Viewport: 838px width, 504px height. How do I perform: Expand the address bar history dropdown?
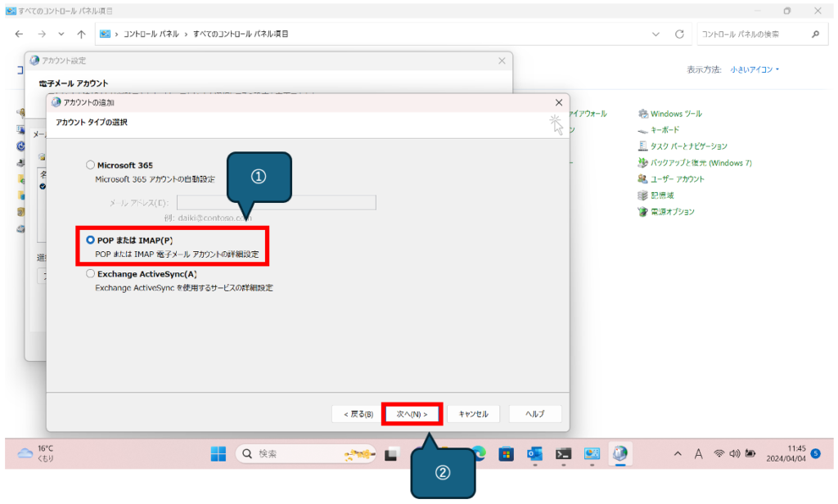[x=656, y=34]
